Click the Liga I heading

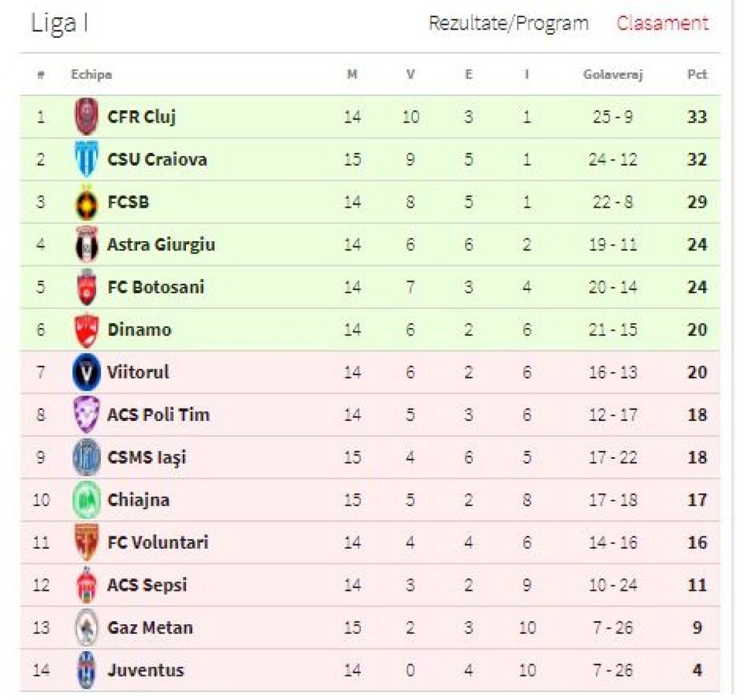pyautogui.click(x=60, y=24)
